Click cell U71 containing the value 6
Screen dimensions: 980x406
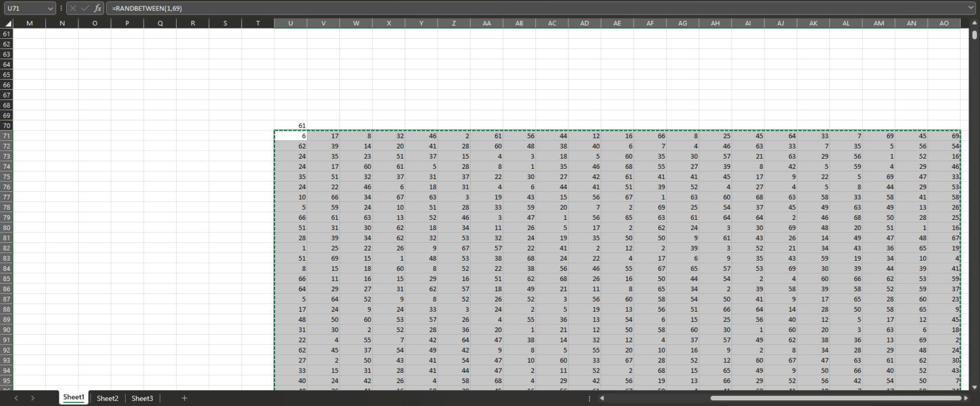click(x=290, y=136)
